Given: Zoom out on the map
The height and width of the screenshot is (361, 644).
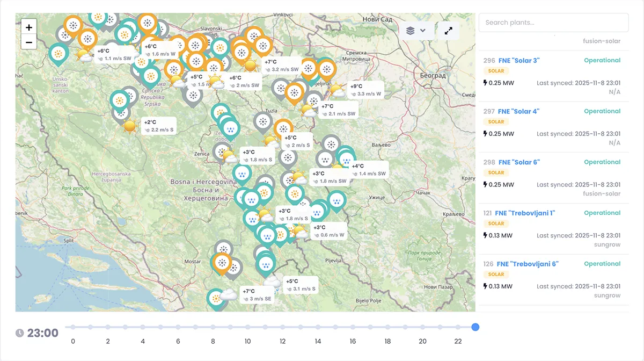Looking at the screenshot, I should (x=29, y=42).
